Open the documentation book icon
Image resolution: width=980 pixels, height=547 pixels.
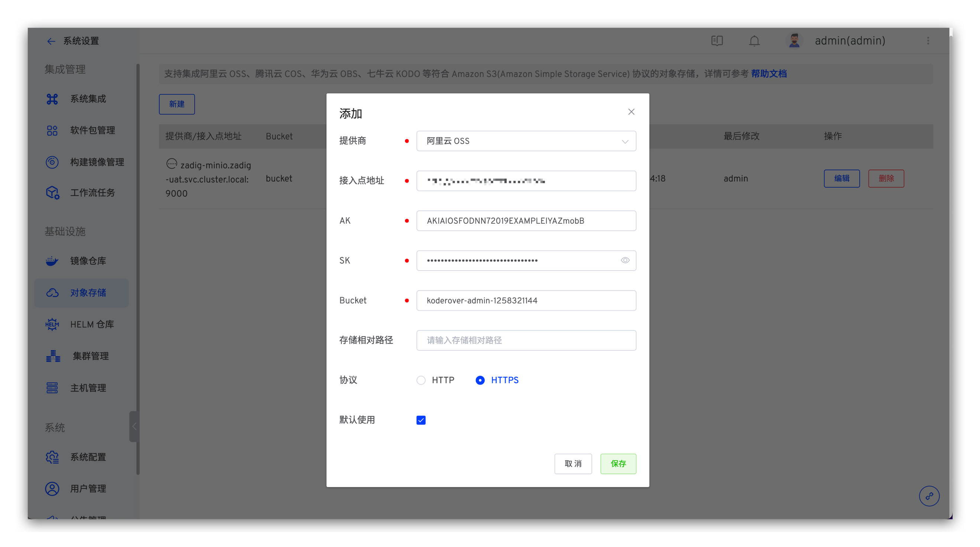point(717,41)
